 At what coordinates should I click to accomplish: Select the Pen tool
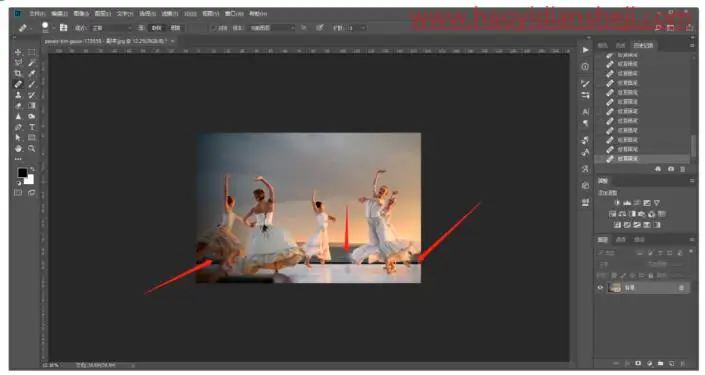[18, 127]
